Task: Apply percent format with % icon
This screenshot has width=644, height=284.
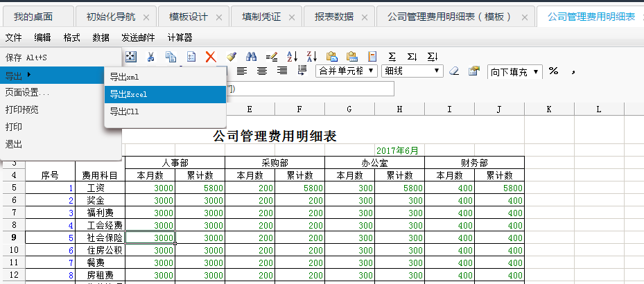Action: [553, 71]
